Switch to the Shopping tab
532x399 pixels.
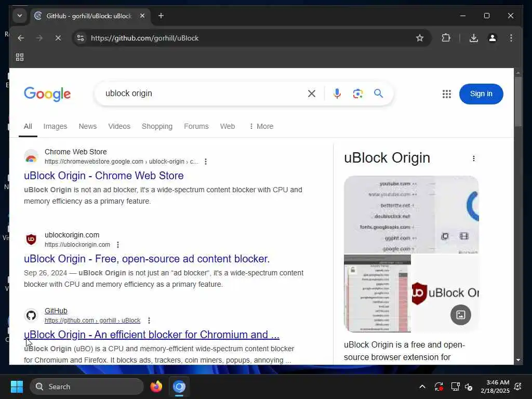tap(157, 126)
